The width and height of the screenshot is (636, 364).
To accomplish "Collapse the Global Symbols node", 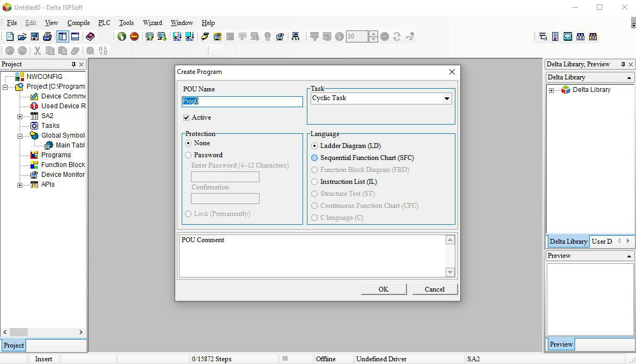I will coord(20,136).
